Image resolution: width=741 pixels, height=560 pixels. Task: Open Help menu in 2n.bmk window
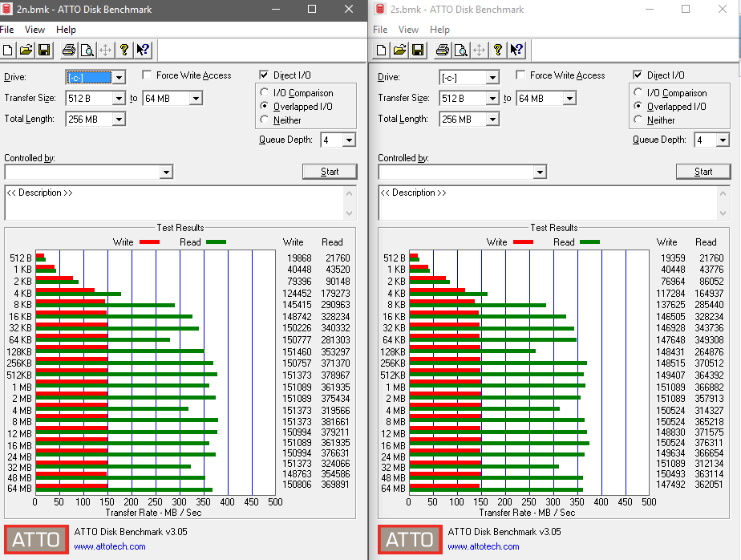pos(66,30)
